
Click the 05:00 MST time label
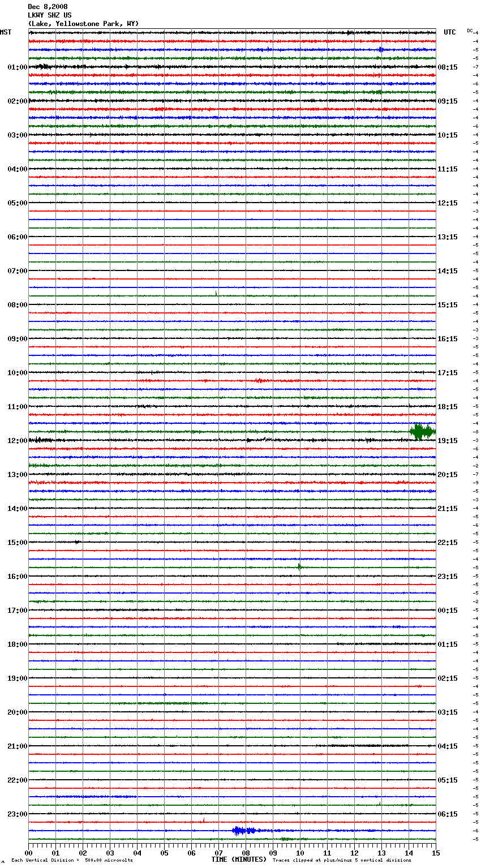coord(18,203)
